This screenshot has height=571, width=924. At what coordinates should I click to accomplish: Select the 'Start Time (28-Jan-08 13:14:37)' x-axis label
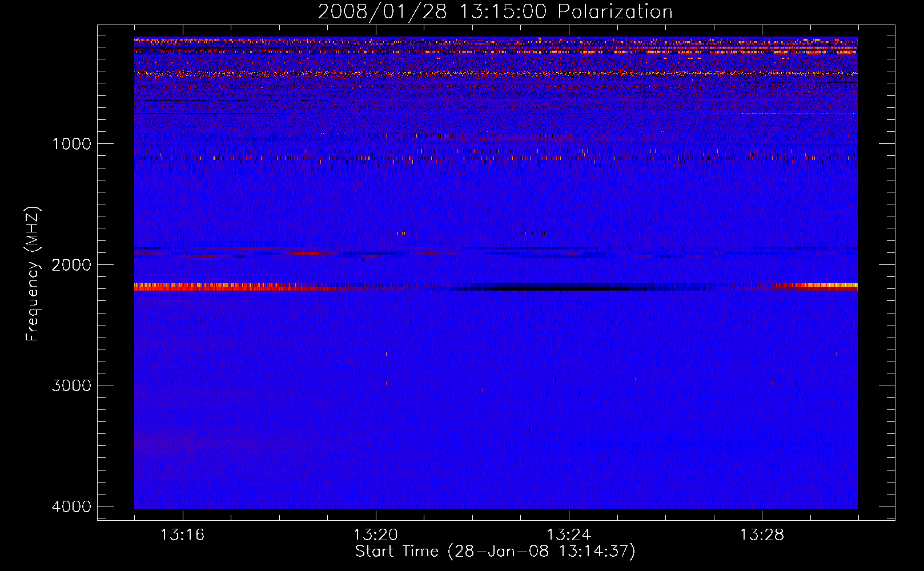tap(495, 552)
